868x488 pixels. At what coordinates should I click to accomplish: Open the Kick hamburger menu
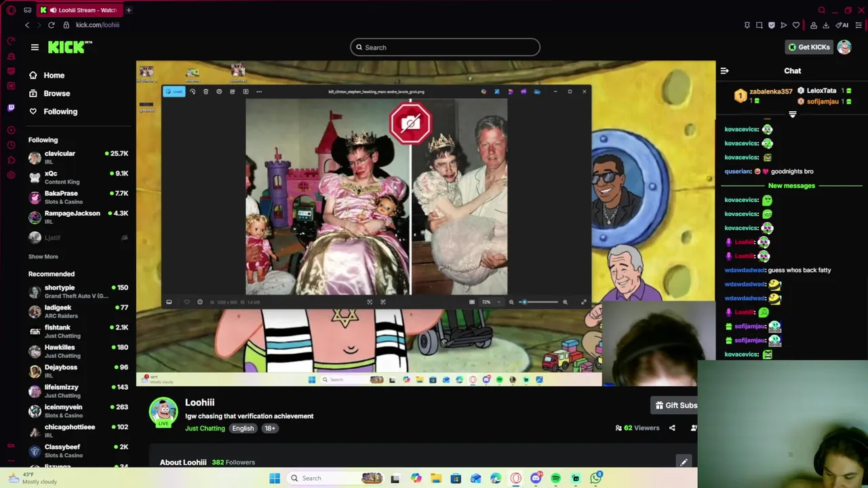pyautogui.click(x=35, y=47)
